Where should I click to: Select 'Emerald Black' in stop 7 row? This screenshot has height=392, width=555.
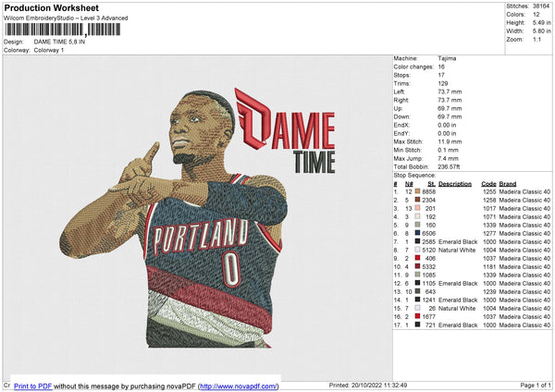[x=458, y=241]
